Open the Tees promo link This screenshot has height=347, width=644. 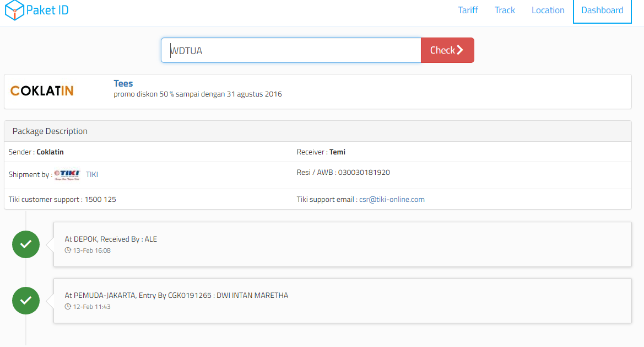123,83
